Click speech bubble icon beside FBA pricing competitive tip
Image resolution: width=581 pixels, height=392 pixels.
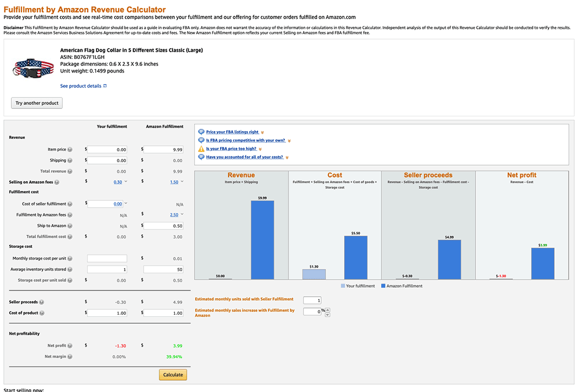(x=201, y=141)
